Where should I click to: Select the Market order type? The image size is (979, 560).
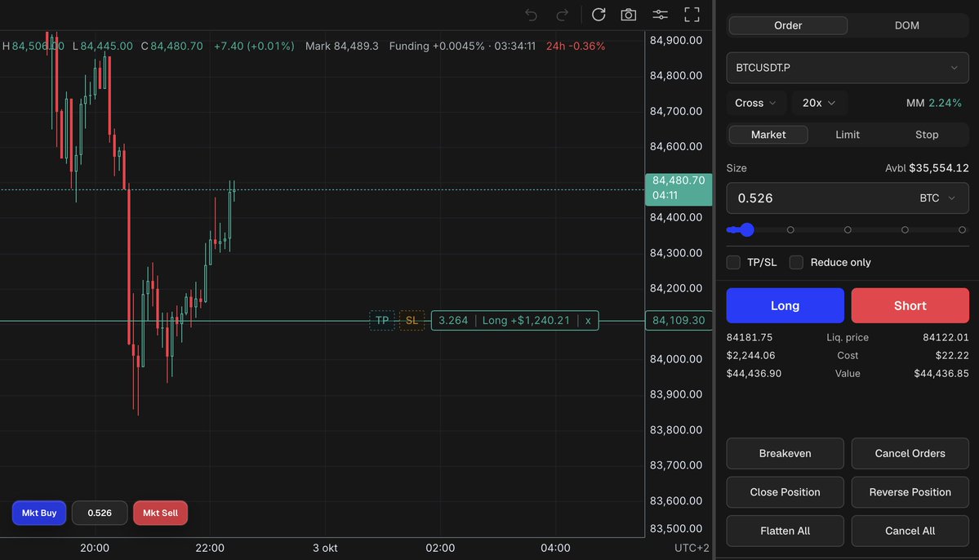click(x=768, y=135)
